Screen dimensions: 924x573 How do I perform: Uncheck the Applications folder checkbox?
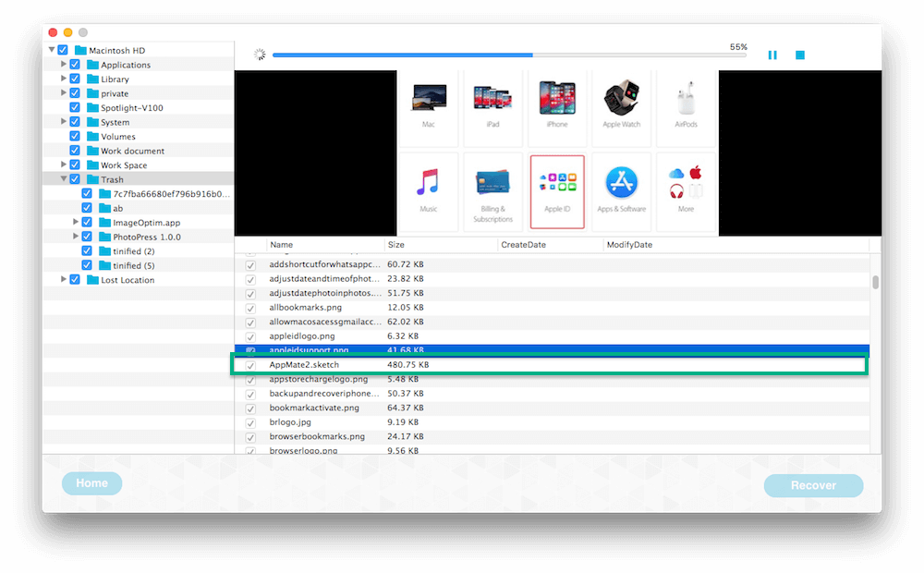tap(75, 65)
